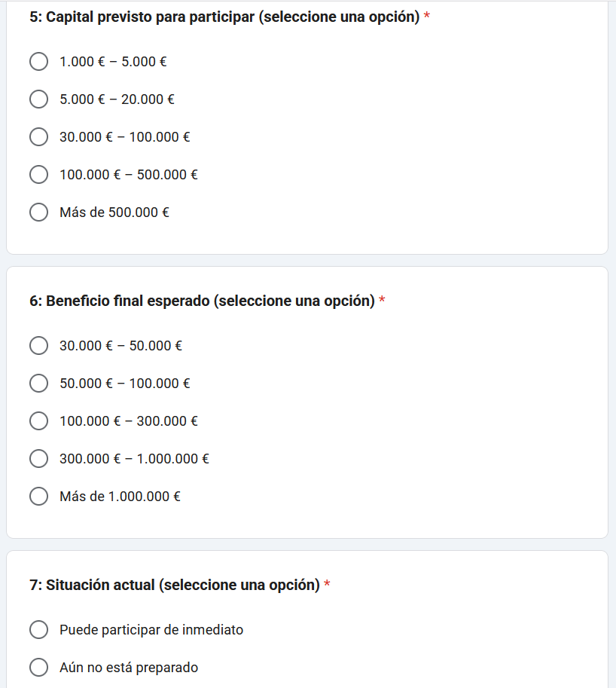Select 300.000 € – 1.000.000 € benefit option

pyautogui.click(x=38, y=459)
